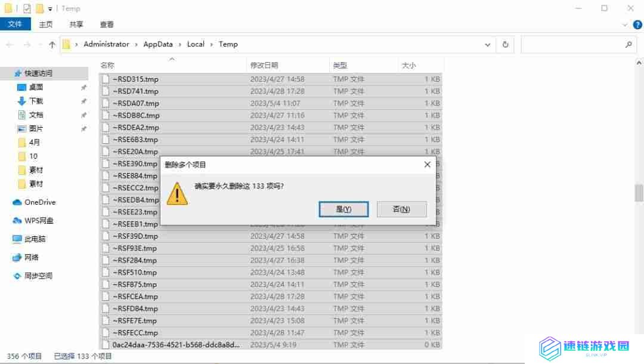Open WPS网盘 in the navigation pane
Viewport: 644px width, 364px height.
(39, 221)
